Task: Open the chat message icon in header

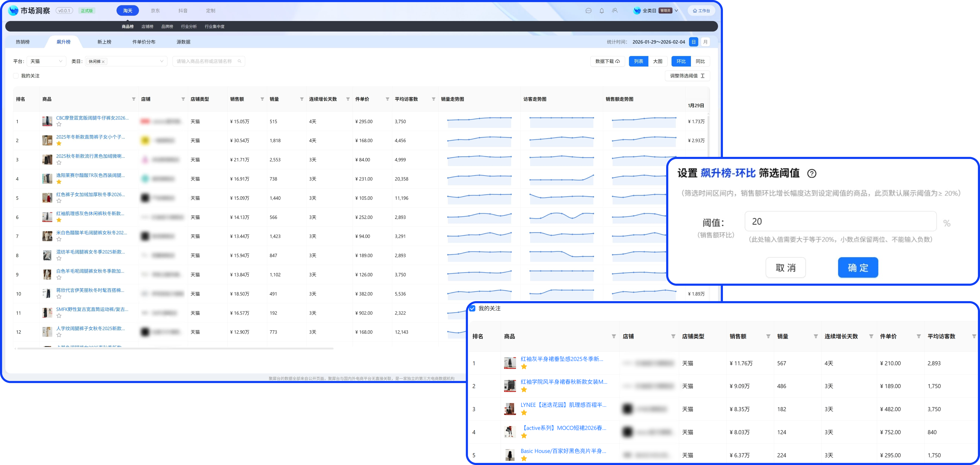Action: coord(588,11)
